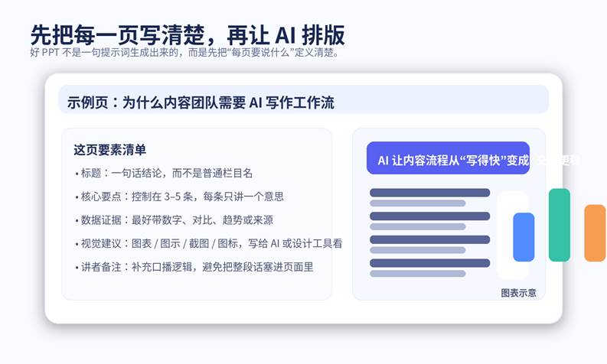Select the bottom light gray placeholder line

[x=417, y=273]
